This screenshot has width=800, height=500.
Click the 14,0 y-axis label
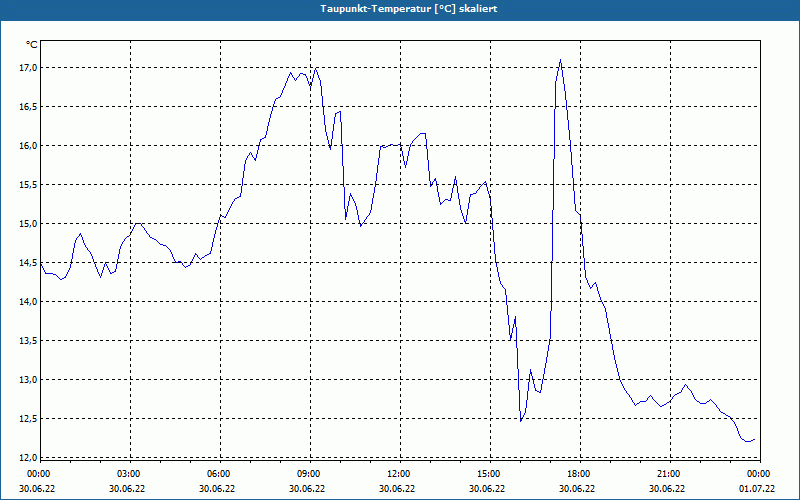27,302
